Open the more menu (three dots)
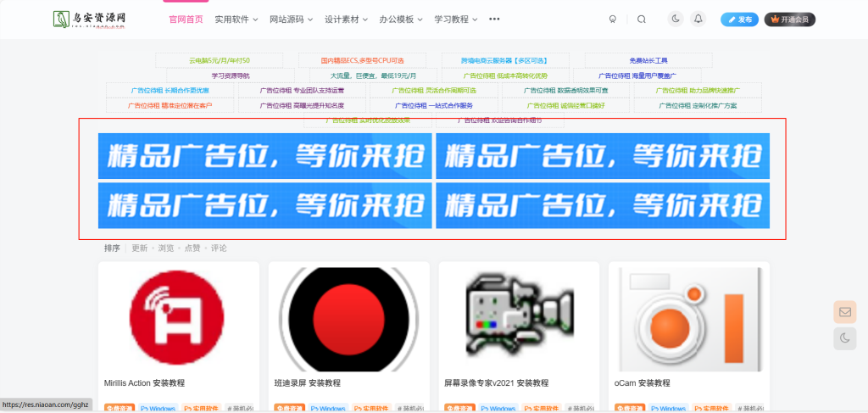The height and width of the screenshot is (413, 868). pyautogui.click(x=494, y=19)
